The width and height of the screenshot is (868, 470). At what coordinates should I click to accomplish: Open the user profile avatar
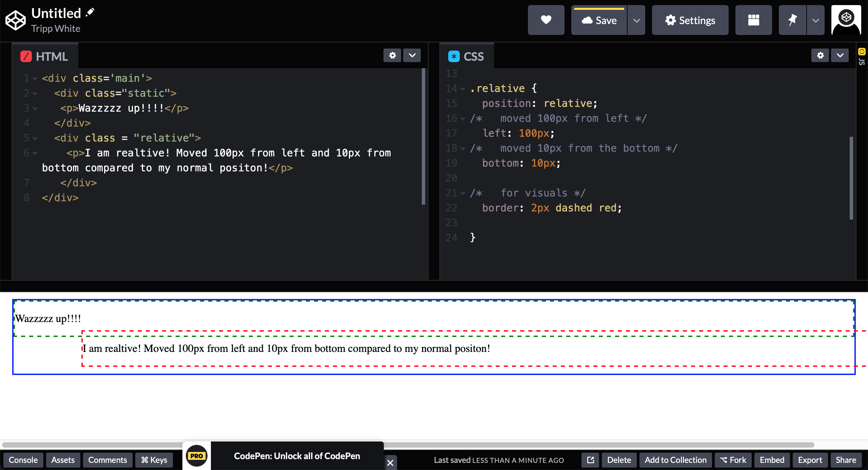846,20
